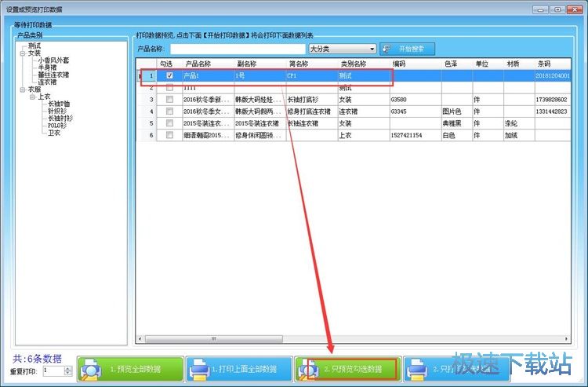Click the magnifier printer icon on 预览全部数据
Viewport: 588px width, 387px height.
pos(90,370)
